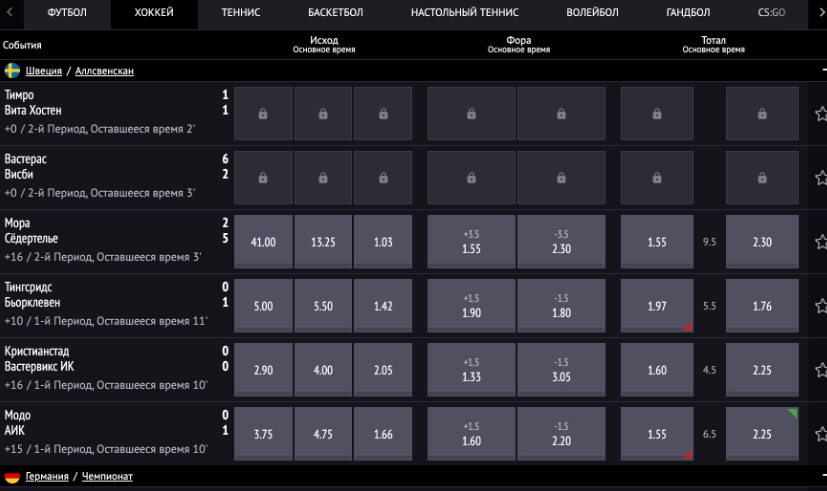Bet on the 1.97 total odds for Тингсридс – Бьорклевен
Screen dimensions: 827x491
pos(656,306)
